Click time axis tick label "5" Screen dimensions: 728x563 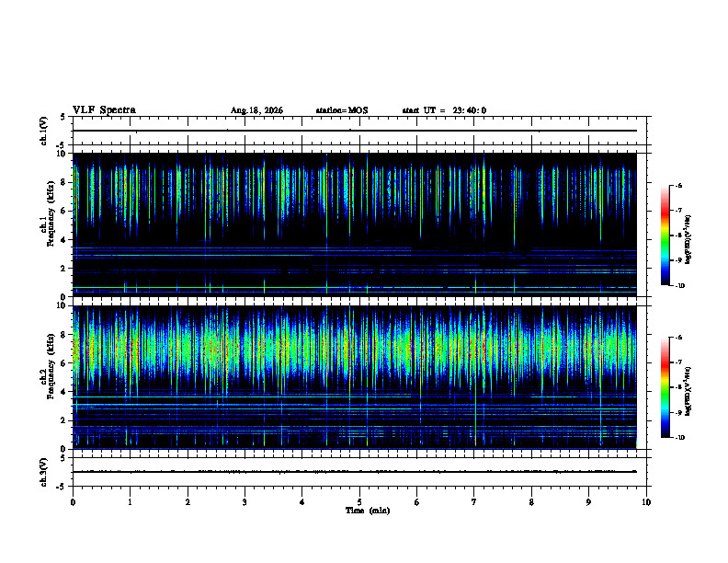click(359, 502)
